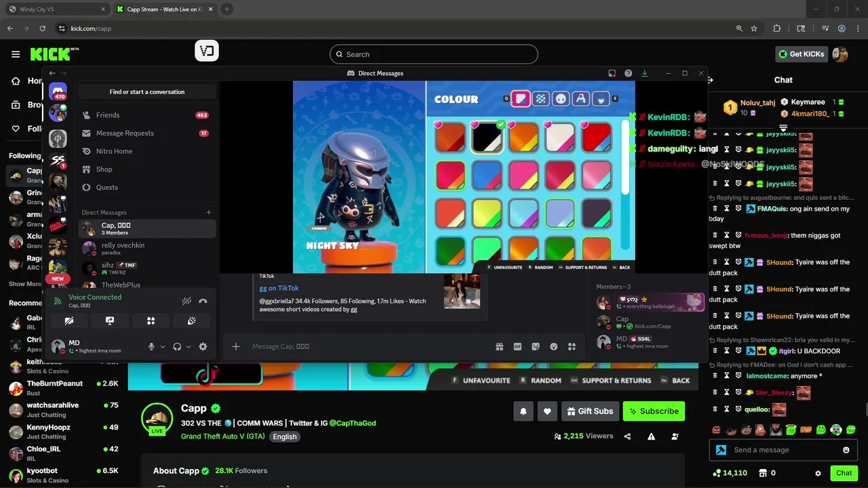Click the Gift Subs button

click(590, 411)
